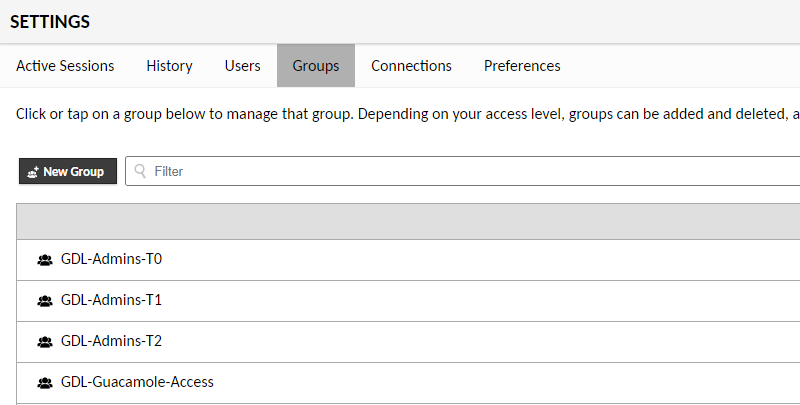Open the Connections tab
Viewport: 800px width, 405px height.
(411, 66)
